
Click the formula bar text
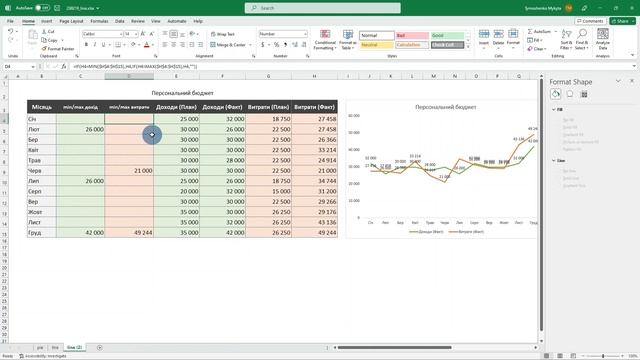point(135,66)
